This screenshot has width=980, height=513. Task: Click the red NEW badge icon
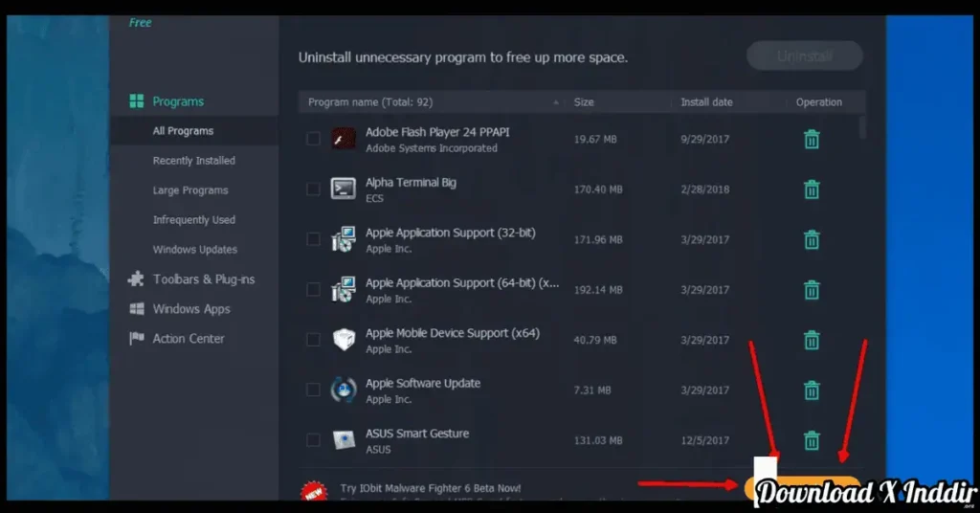pos(314,492)
